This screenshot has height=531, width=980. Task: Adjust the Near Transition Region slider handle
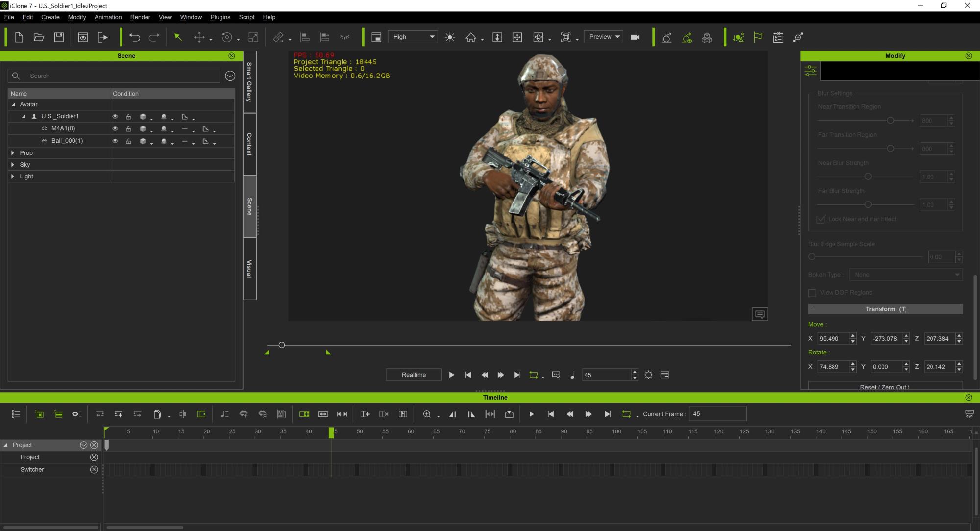pos(890,121)
